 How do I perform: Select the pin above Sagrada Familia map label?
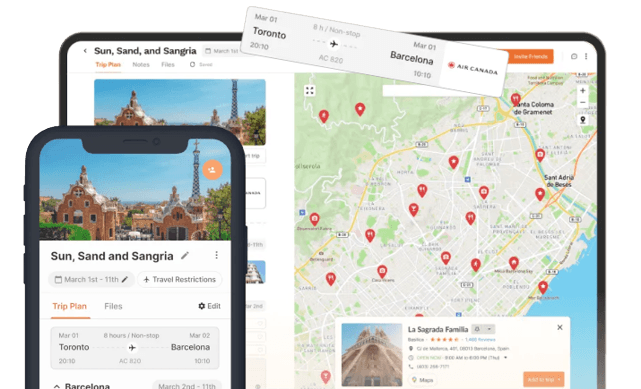point(446,258)
